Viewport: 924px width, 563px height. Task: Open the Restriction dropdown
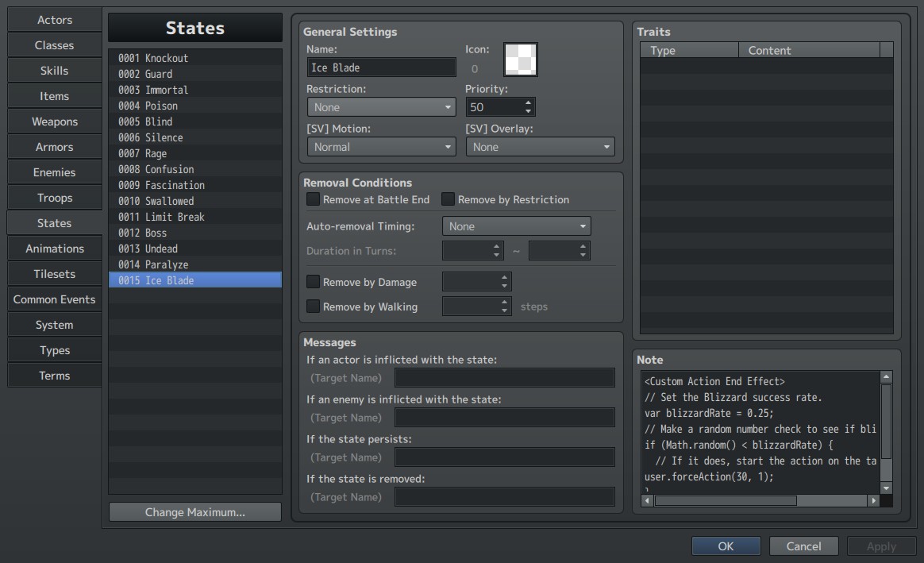381,107
